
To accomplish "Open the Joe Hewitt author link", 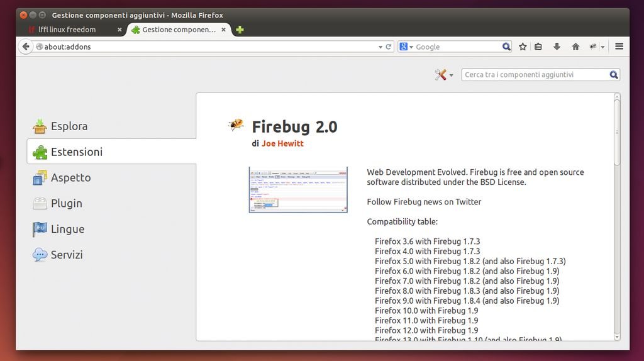I will click(x=282, y=143).
